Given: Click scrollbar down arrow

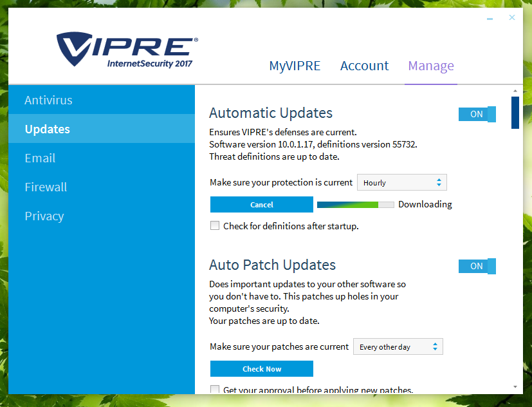Looking at the screenshot, I should (x=515, y=386).
